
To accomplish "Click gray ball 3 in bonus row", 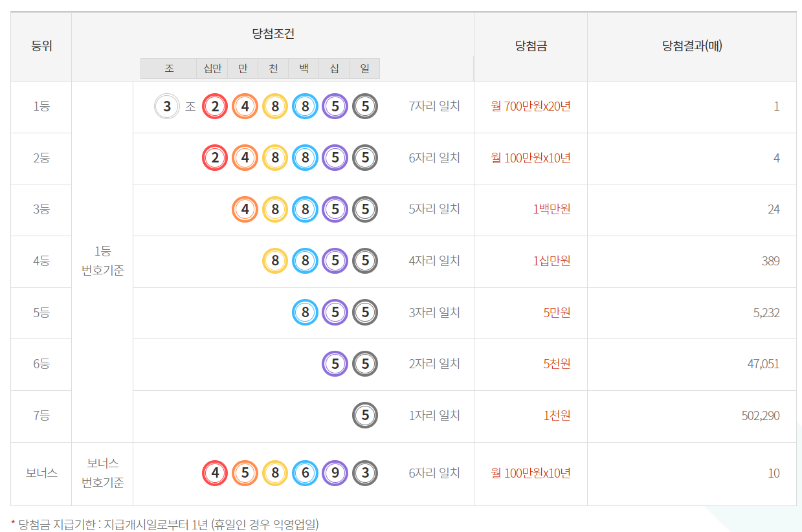I will [365, 473].
